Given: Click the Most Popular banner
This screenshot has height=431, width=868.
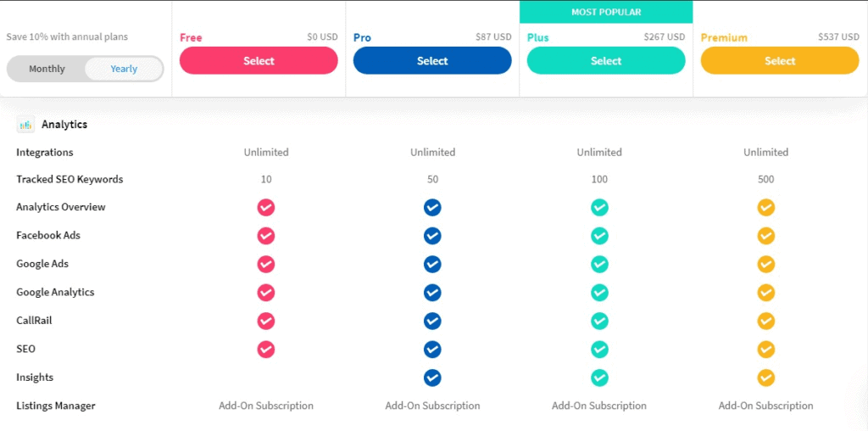Looking at the screenshot, I should (x=606, y=12).
